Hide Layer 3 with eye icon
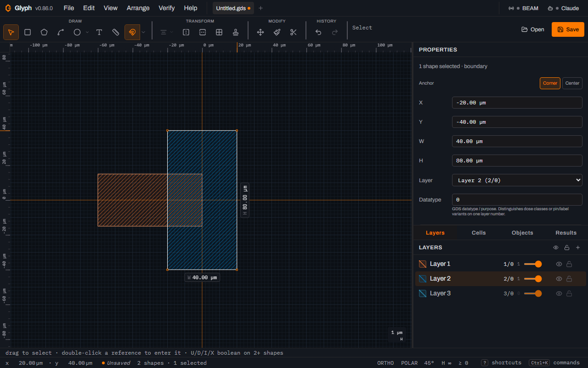The width and height of the screenshot is (588, 368). click(x=559, y=293)
